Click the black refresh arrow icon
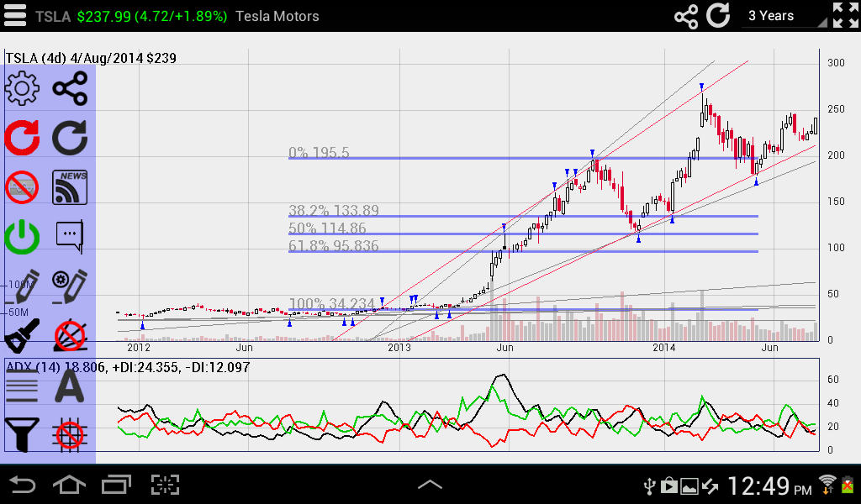This screenshot has width=861, height=504. 70,138
